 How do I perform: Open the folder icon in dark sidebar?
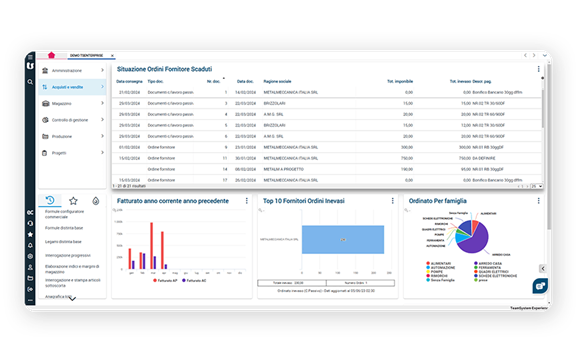(x=30, y=278)
